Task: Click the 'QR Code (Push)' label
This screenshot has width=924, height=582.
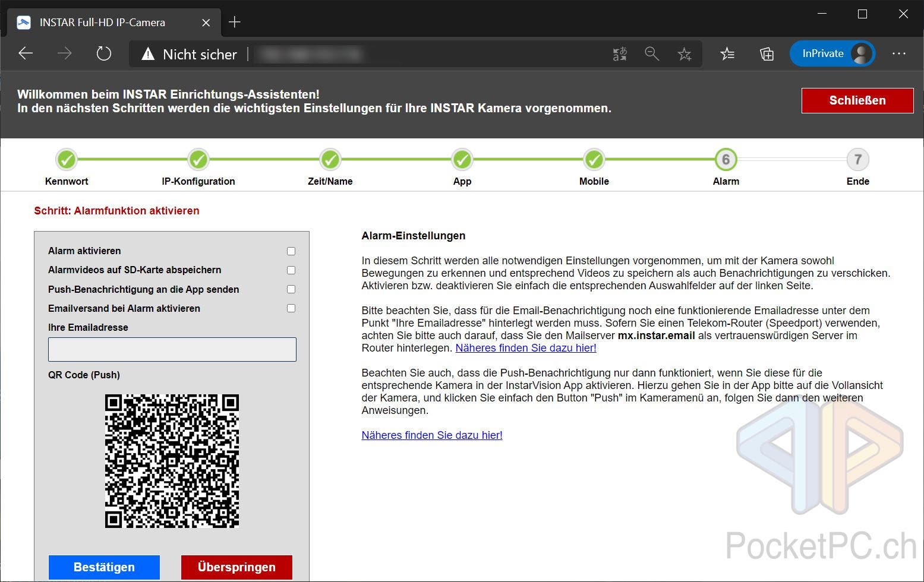Action: [x=84, y=375]
